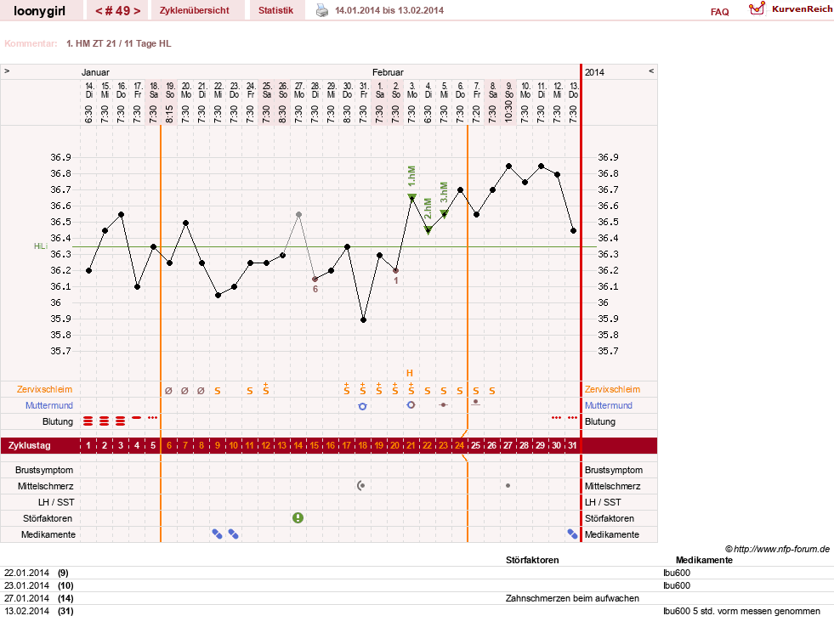Click 'Ibu600 5 std. vorm messen genommen' note

741,611
